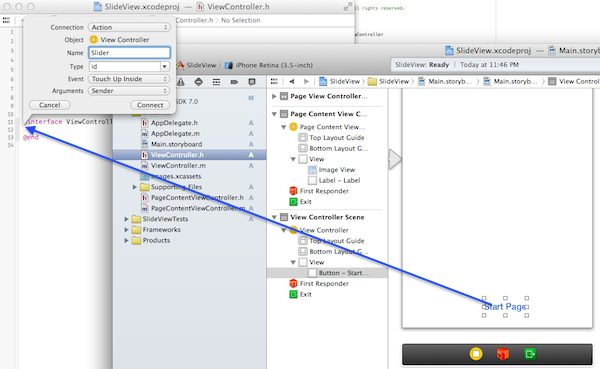The height and width of the screenshot is (369, 600).
Task: Open the Issue navigator warning icon
Action: (181, 82)
